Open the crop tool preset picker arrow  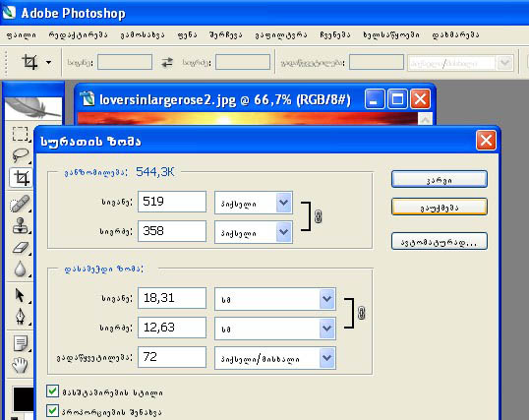coord(48,63)
